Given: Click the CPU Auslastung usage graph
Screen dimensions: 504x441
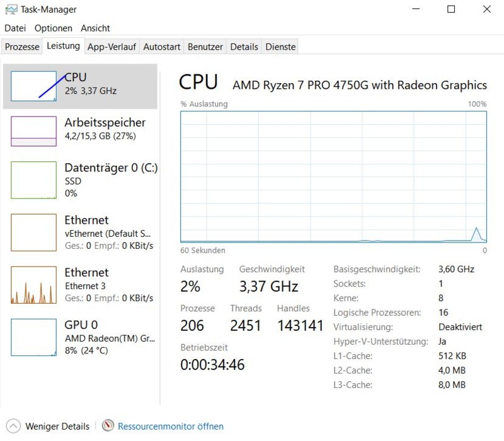Looking at the screenshot, I should pos(334,177).
